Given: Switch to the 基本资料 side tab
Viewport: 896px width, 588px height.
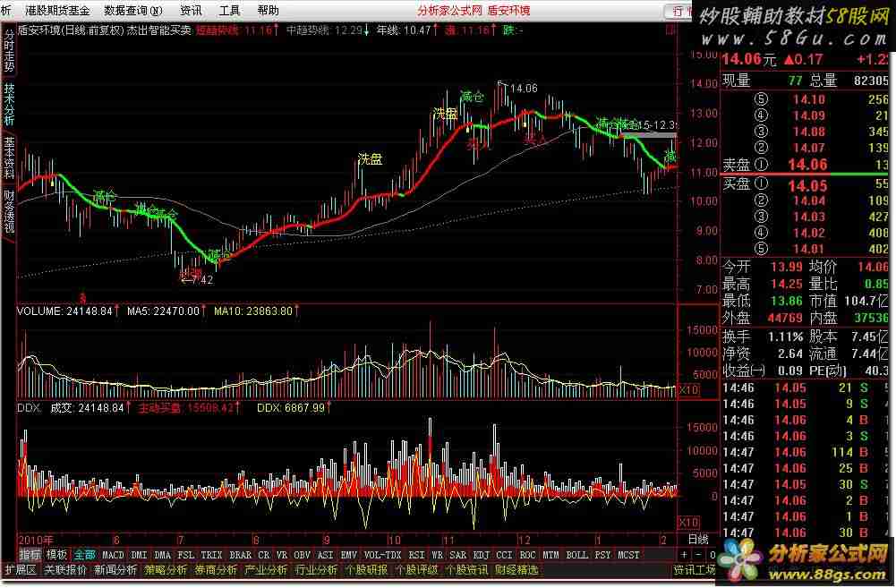Looking at the screenshot, I should (x=9, y=158).
